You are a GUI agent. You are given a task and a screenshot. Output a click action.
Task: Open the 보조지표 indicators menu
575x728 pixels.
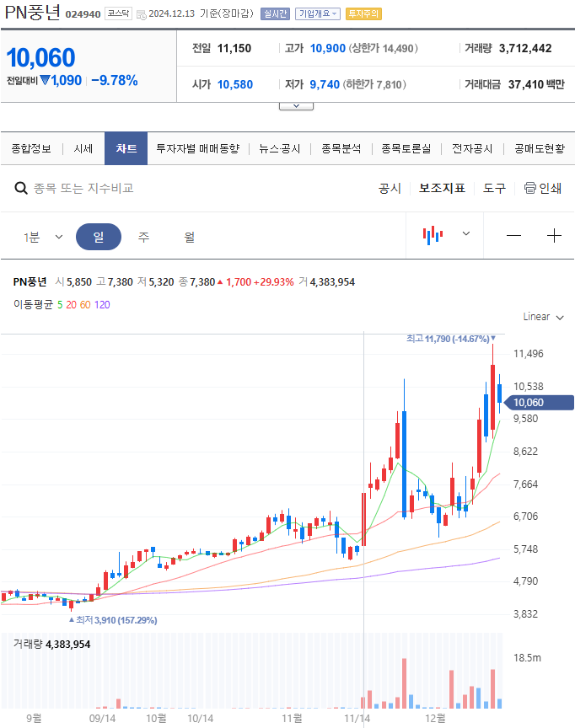[442, 188]
